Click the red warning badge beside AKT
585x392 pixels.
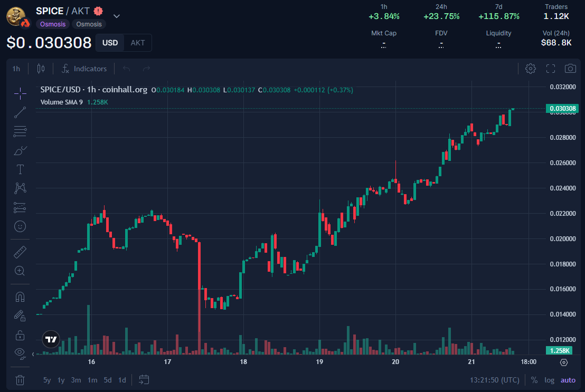(98, 11)
